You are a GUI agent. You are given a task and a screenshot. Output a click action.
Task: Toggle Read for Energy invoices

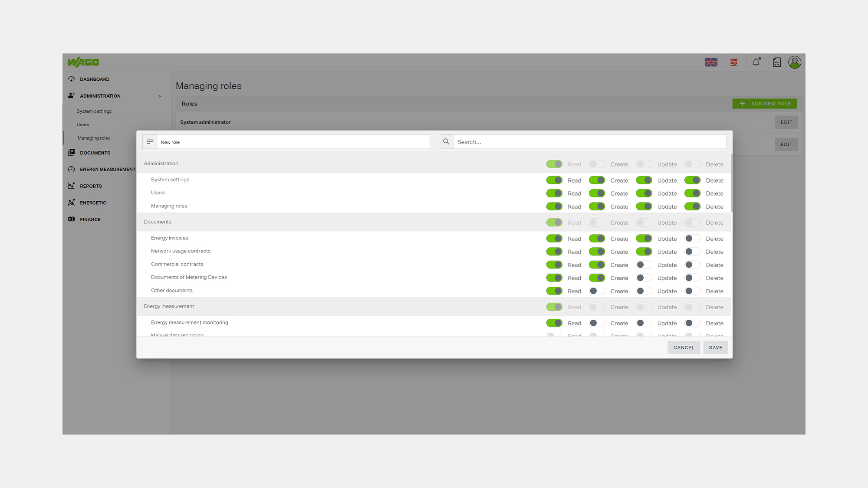pos(554,239)
